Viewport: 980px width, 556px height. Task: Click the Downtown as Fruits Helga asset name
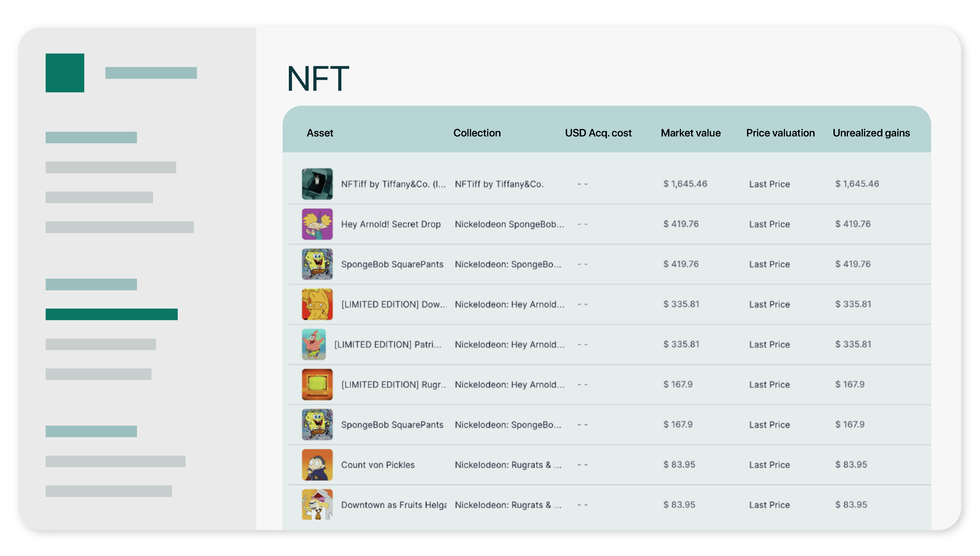tap(394, 505)
